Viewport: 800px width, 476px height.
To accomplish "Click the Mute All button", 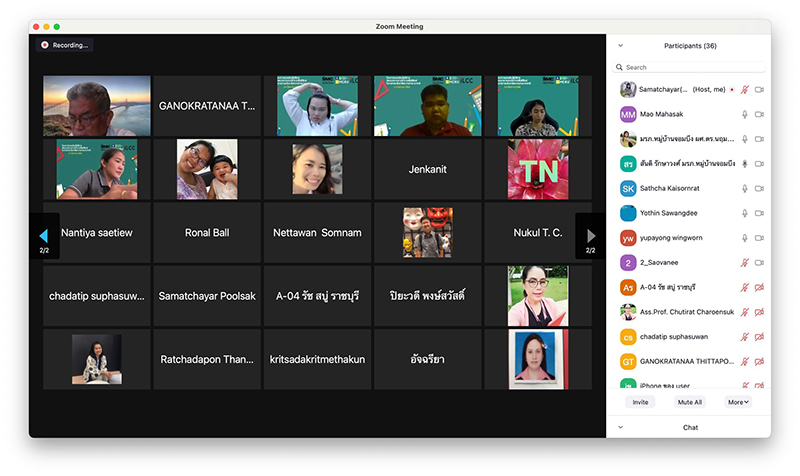I will pos(690,402).
